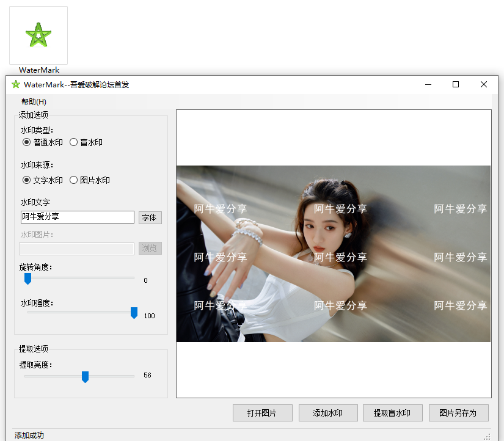The image size is (504, 441).
Task: Click the watermark text input field
Action: pos(78,217)
